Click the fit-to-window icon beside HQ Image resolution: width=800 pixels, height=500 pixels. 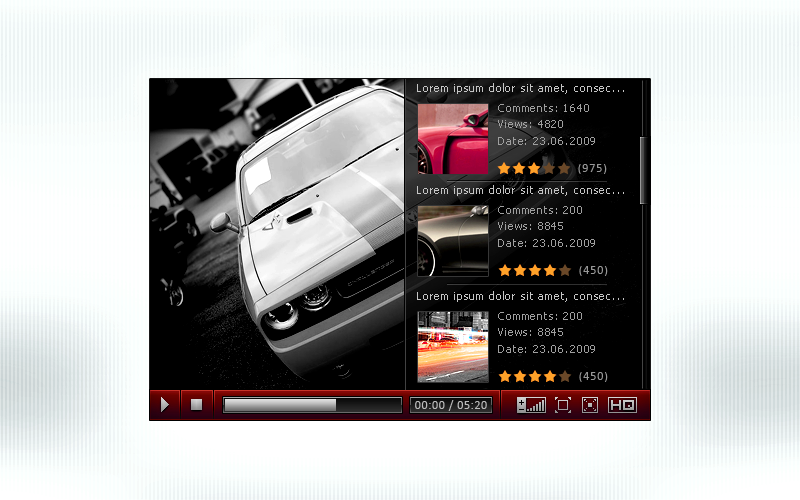[x=590, y=405]
